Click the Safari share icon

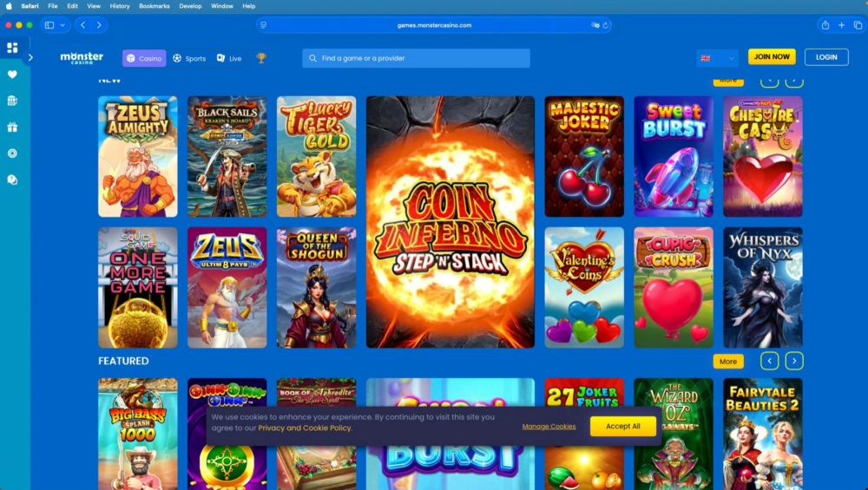pos(825,25)
